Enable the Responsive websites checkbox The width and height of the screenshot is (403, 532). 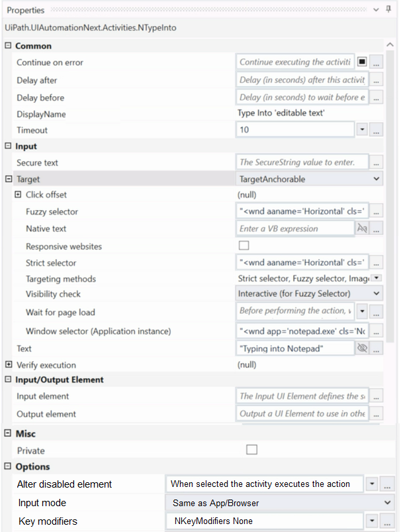[x=244, y=245]
